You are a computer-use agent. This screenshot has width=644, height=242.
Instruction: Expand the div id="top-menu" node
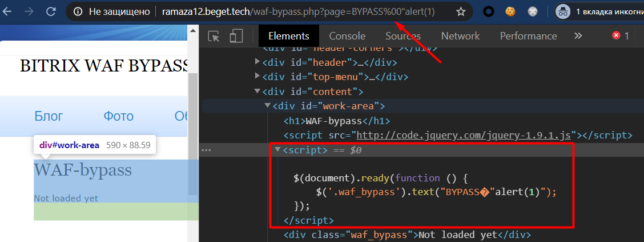click(x=257, y=76)
